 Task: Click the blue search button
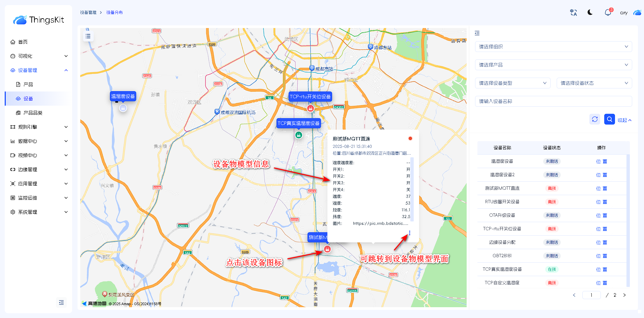[x=609, y=119]
